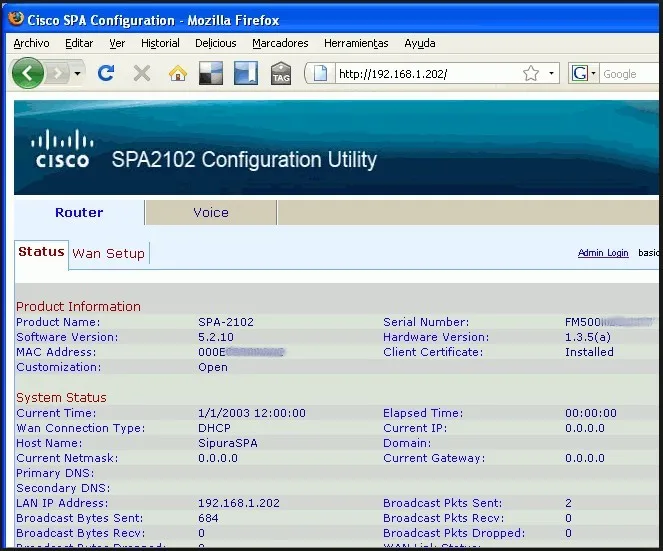Click the Broadcast Pkts Sent value 2

568,503
